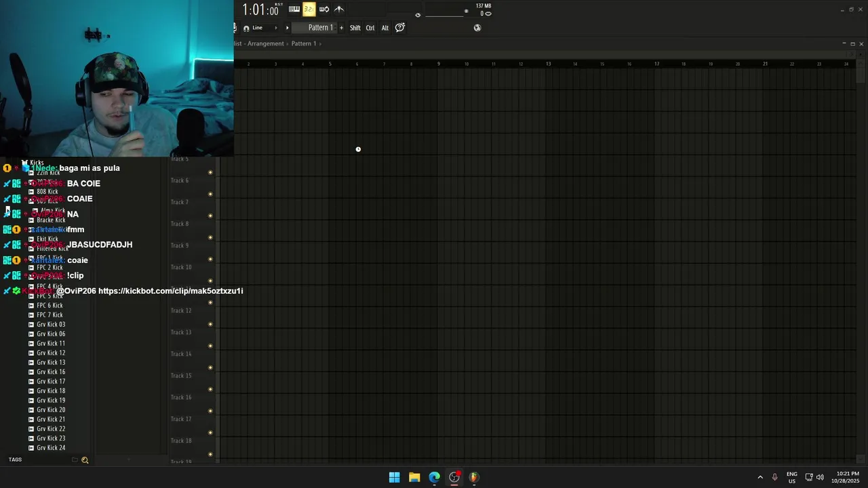Viewport: 868px width, 488px height.
Task: Add a new pattern with the plus button
Action: pos(341,28)
